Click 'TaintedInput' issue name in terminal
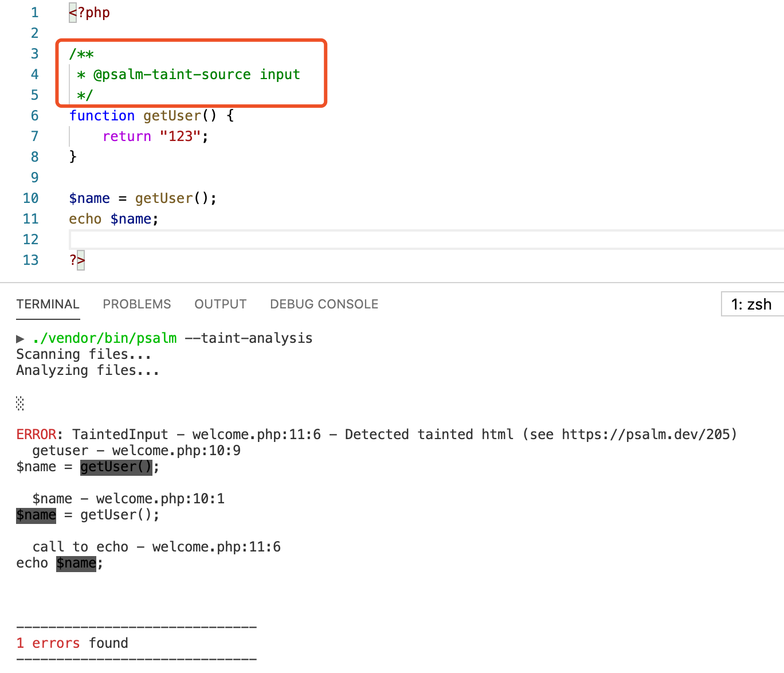Screen dimensions: 784x673 click(120, 435)
